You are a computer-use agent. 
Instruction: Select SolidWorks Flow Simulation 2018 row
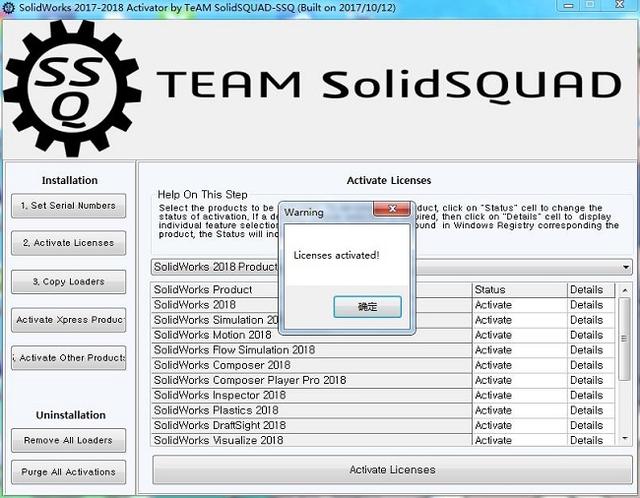pos(311,350)
